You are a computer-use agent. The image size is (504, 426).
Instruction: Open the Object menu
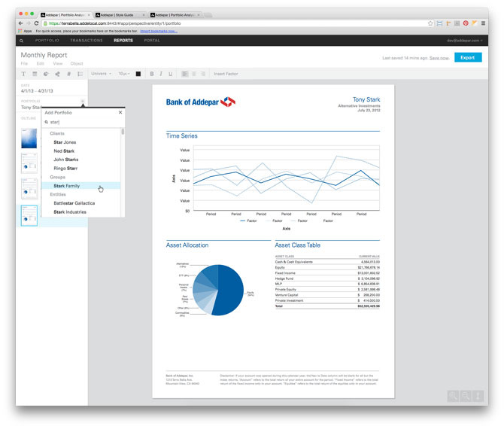77,63
